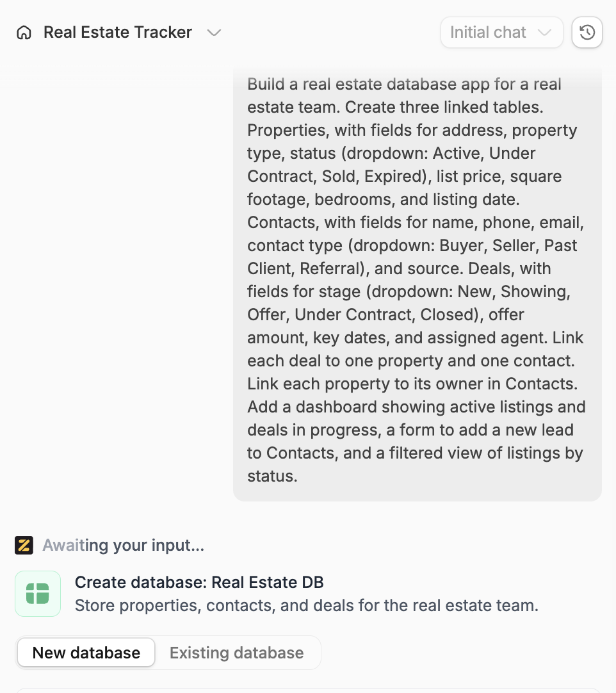Screen dimensions: 616x693
Task: Click the Create database: Real Estate DB heading
Action: point(199,582)
